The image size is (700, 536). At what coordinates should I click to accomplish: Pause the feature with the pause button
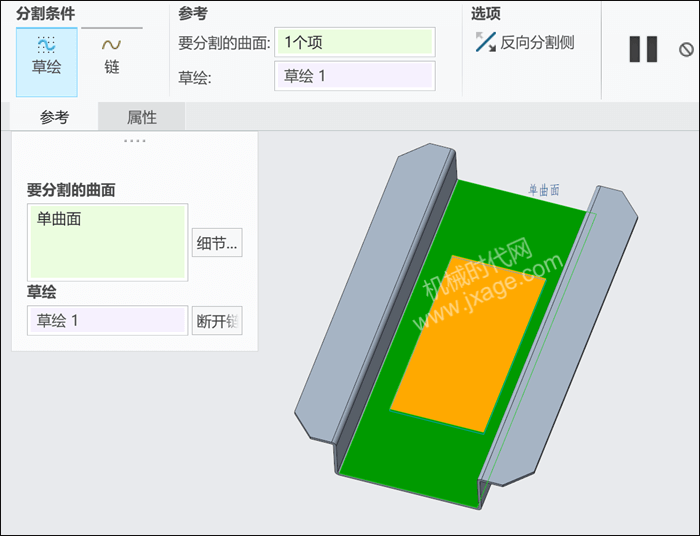pyautogui.click(x=643, y=49)
